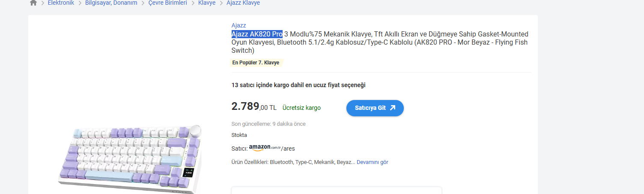Click the En Popüler 7. Klavye badge
644x194 pixels.
pos(256,63)
